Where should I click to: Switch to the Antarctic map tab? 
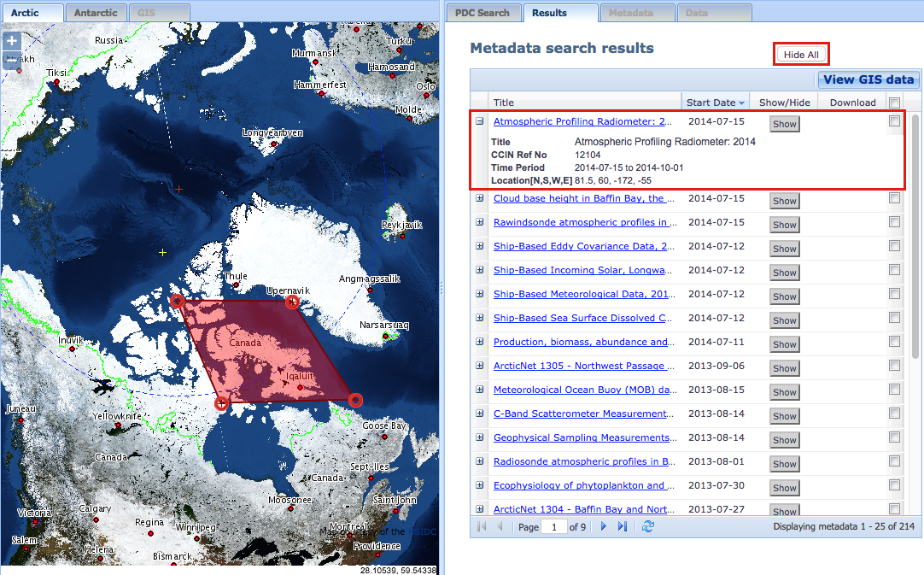(96, 13)
